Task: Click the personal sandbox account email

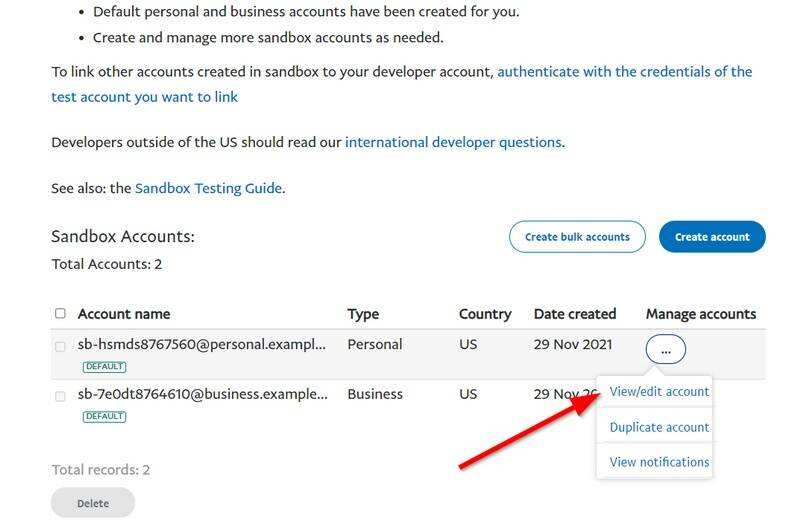Action: pos(202,344)
